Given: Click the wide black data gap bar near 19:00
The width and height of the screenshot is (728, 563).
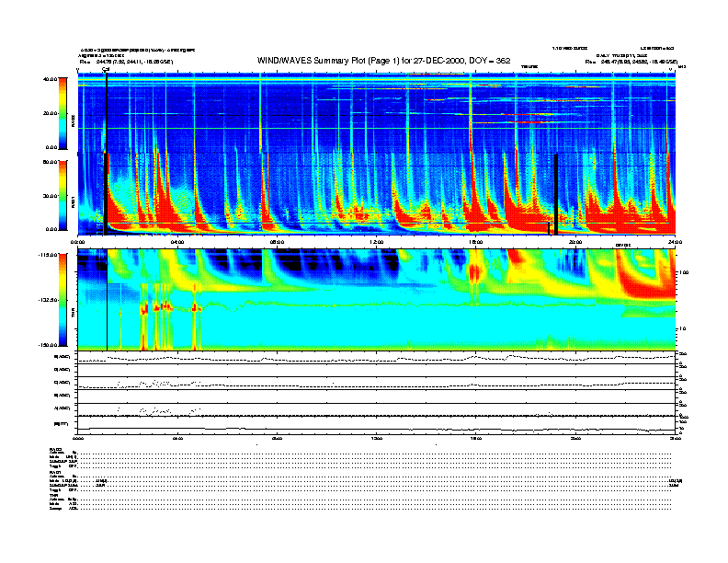Looking at the screenshot, I should [x=556, y=194].
